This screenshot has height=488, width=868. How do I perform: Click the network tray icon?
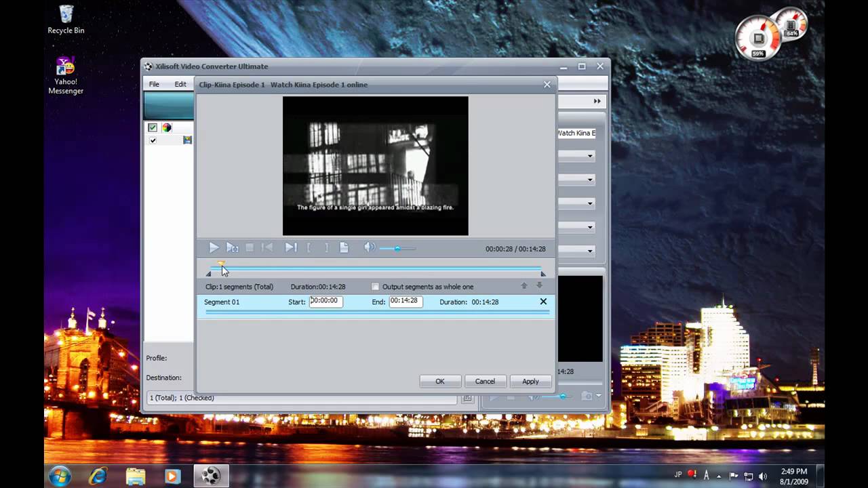coord(748,476)
